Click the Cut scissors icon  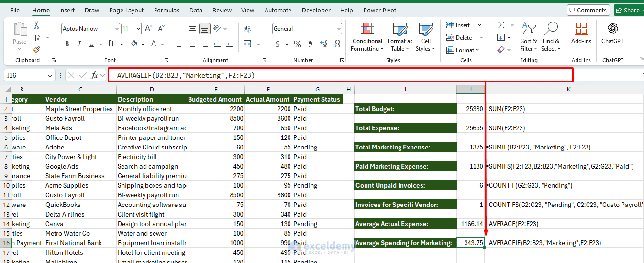point(36,25)
